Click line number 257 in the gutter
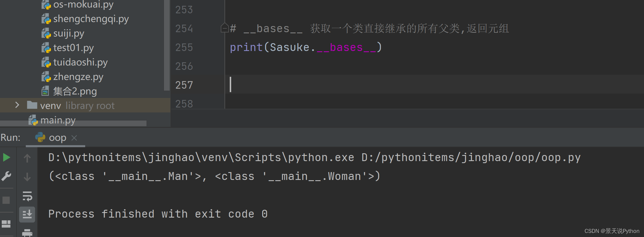The height and width of the screenshot is (237, 644). coord(184,85)
